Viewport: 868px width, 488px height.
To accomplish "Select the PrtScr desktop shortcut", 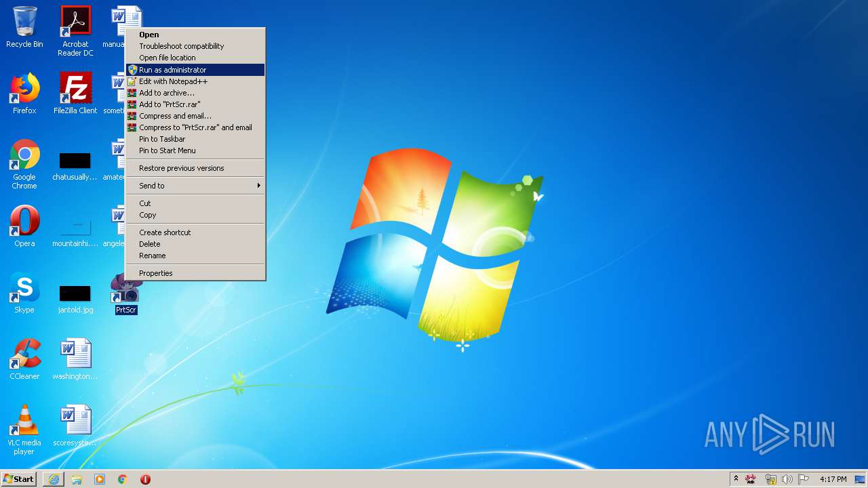I will pos(126,294).
